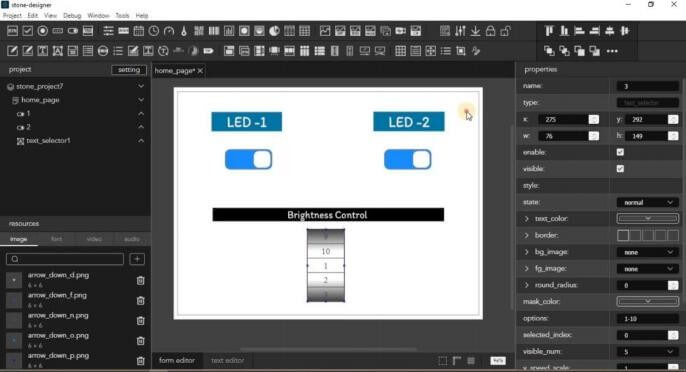This screenshot has width=686, height=372.
Task: Select the clock widget tool icon
Action: (x=154, y=31)
